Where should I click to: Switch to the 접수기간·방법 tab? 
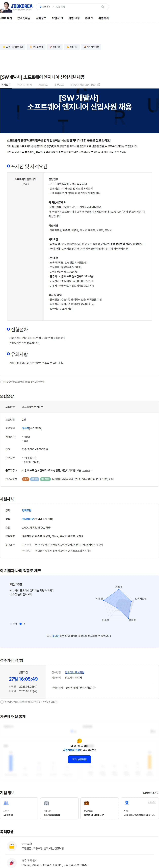(x=24, y=85)
